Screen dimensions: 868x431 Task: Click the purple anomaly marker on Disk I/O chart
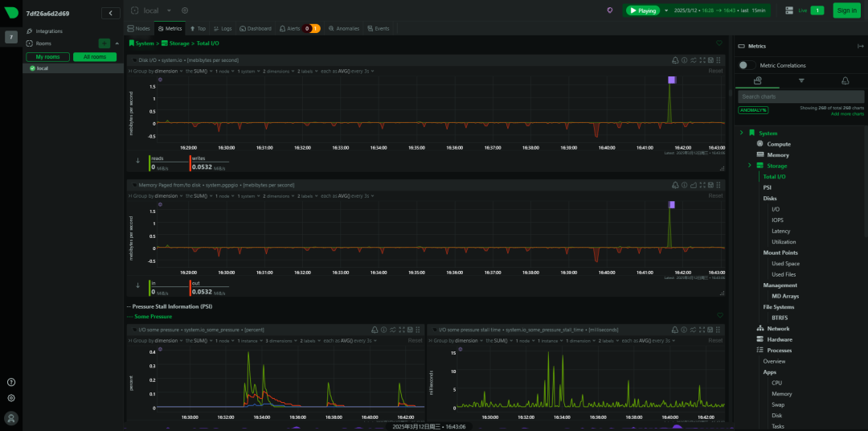click(x=671, y=80)
